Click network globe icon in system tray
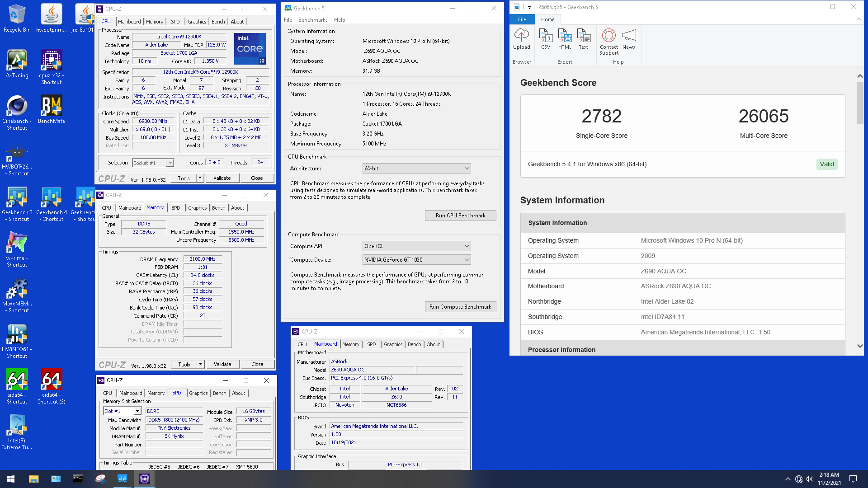 [799, 479]
